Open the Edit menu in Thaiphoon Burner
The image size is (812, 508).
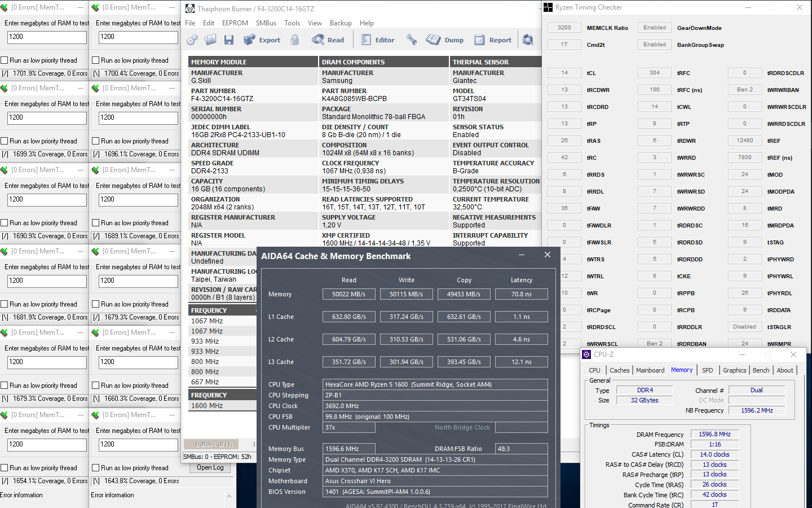(209, 23)
